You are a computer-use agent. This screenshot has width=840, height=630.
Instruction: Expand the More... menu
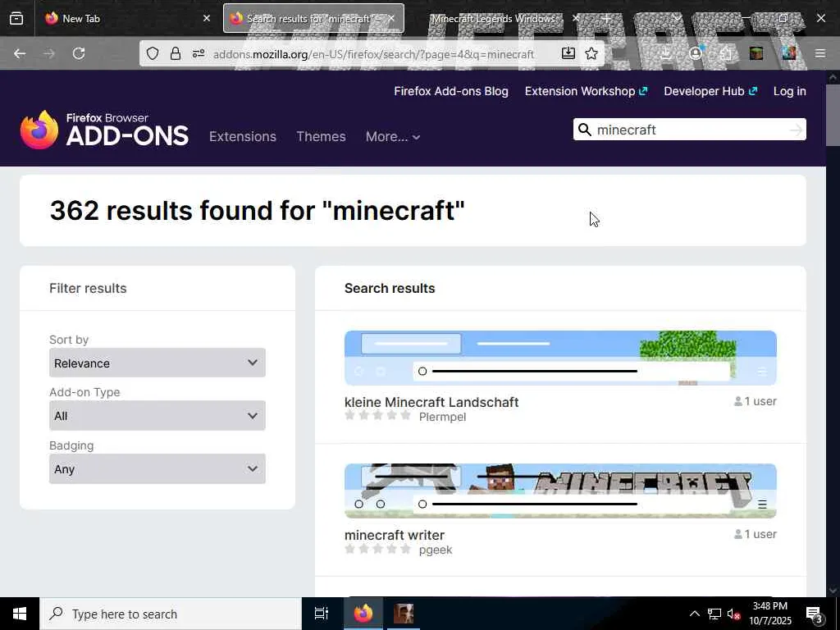(x=393, y=137)
